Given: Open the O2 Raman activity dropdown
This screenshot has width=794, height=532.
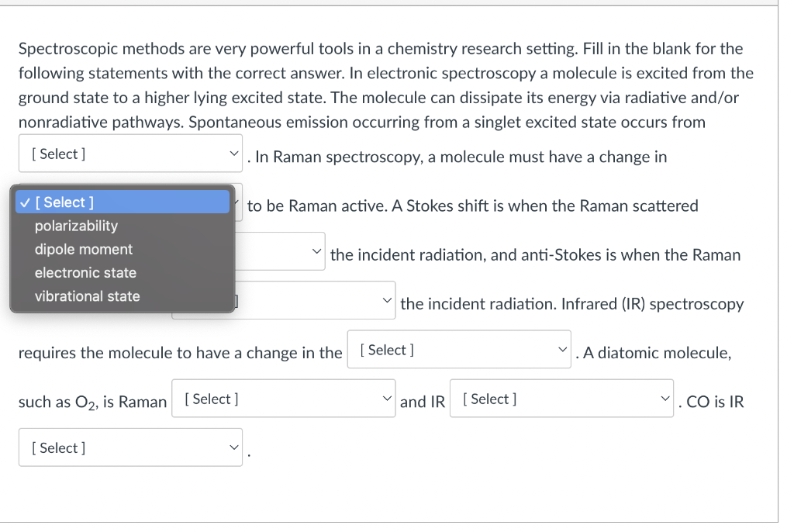Looking at the screenshot, I should click(283, 398).
